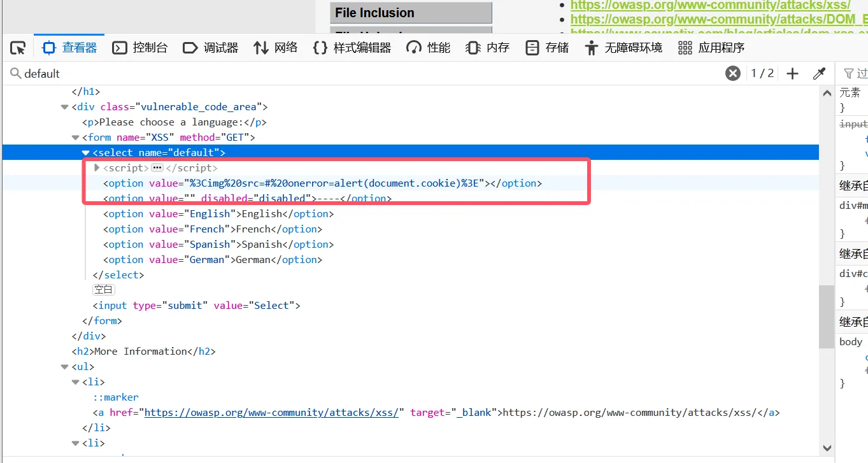Click the markup vertical scrollbar thumb
Viewport: 868px width, 463px height.
pyautogui.click(x=827, y=317)
